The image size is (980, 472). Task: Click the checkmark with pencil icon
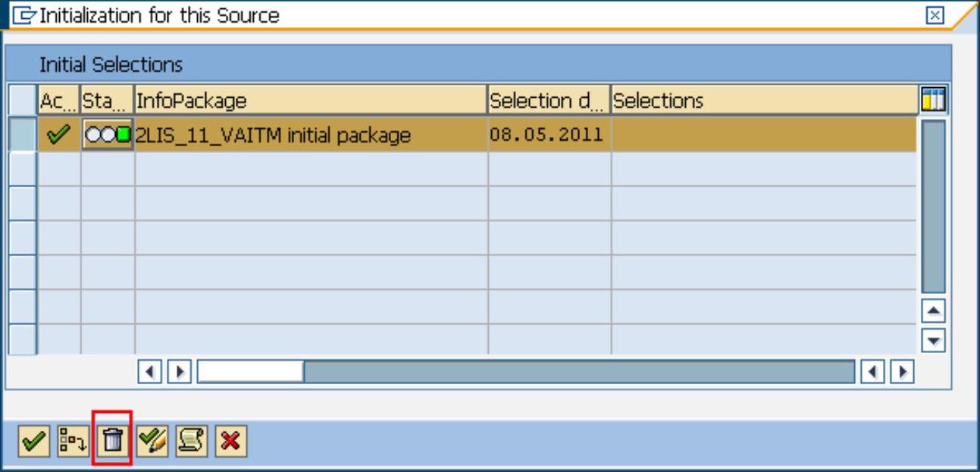click(154, 439)
